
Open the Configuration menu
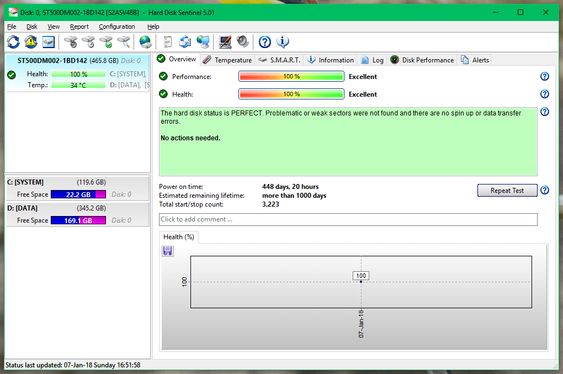(x=117, y=27)
